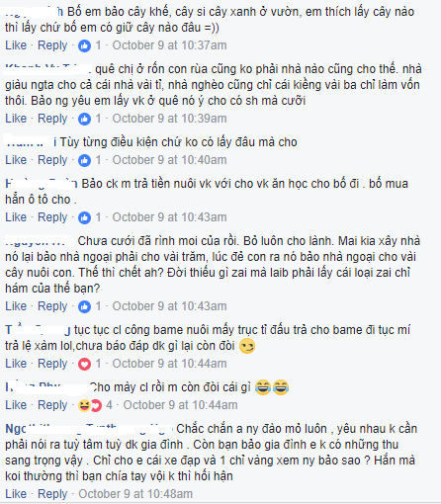Reply to the "Chắc chắn a ny đào mỏ" comment
The height and width of the screenshot is (504, 441).
coord(52,494)
